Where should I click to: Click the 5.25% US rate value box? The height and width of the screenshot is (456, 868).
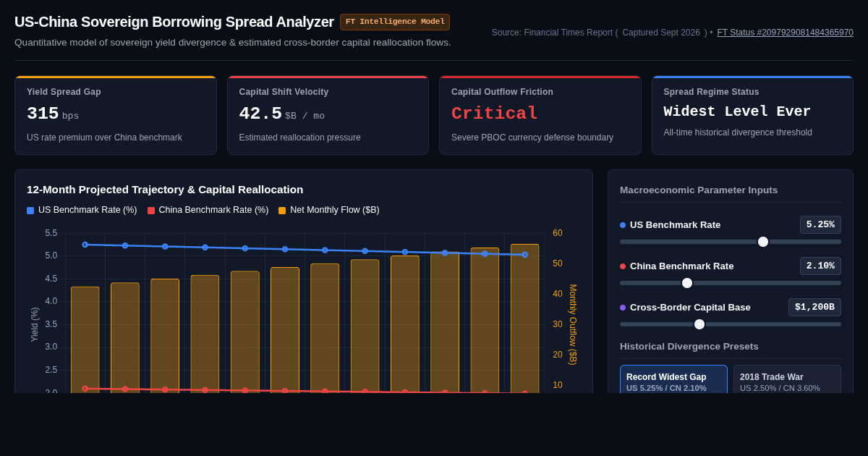pyautogui.click(x=820, y=224)
